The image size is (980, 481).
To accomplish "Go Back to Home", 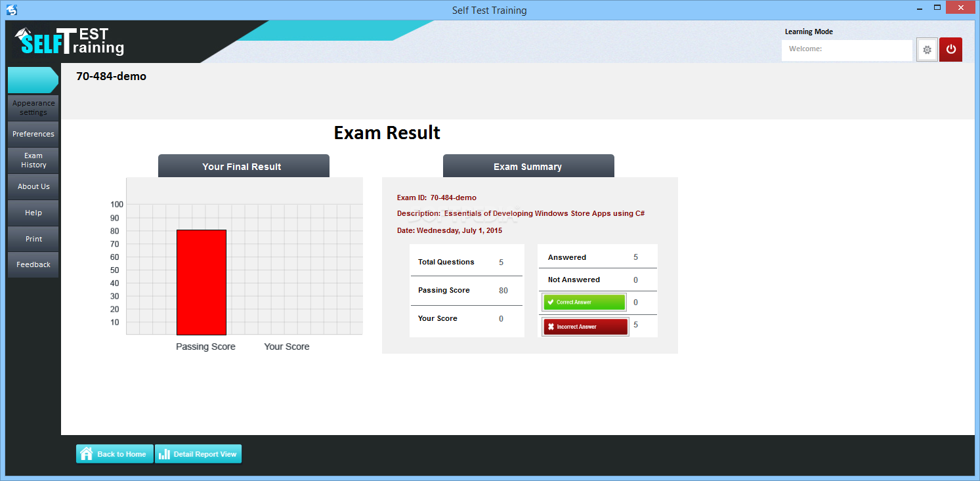I will click(115, 454).
